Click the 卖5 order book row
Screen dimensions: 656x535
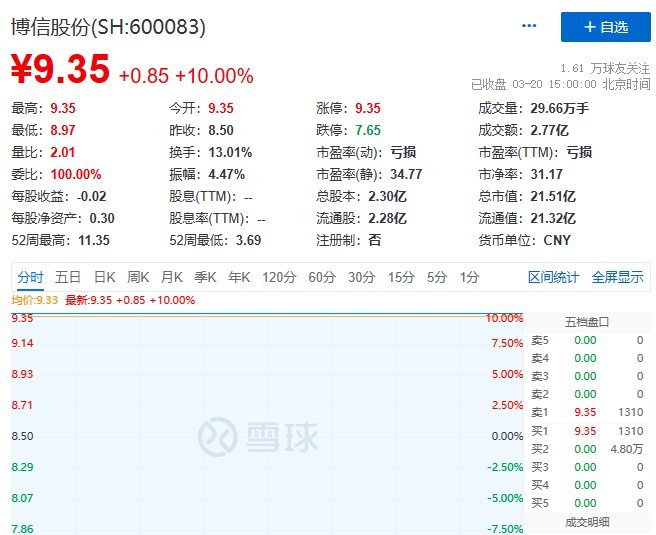587,340
